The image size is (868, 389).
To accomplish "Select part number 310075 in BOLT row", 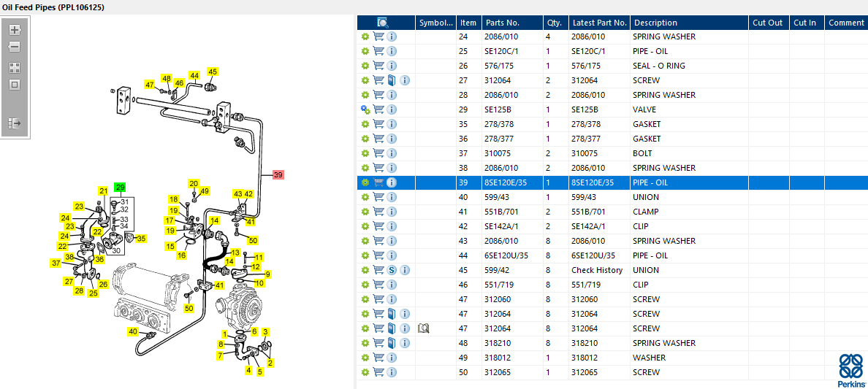I will [x=498, y=153].
